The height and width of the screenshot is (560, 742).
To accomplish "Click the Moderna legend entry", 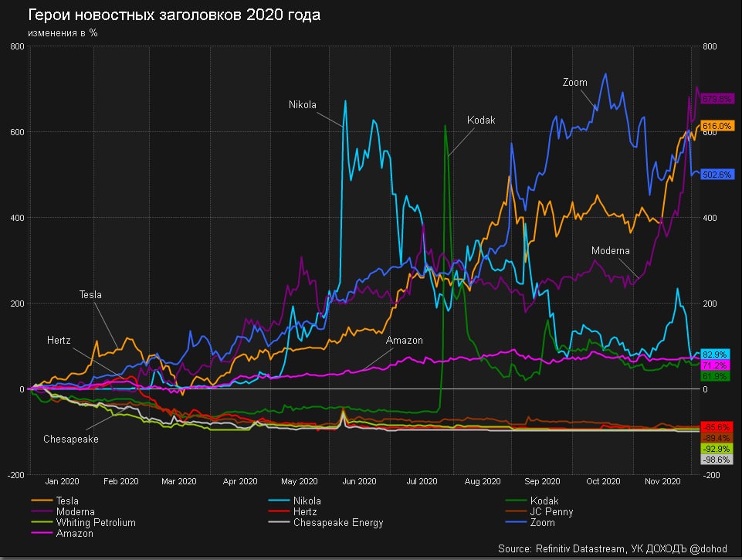I will (63, 511).
